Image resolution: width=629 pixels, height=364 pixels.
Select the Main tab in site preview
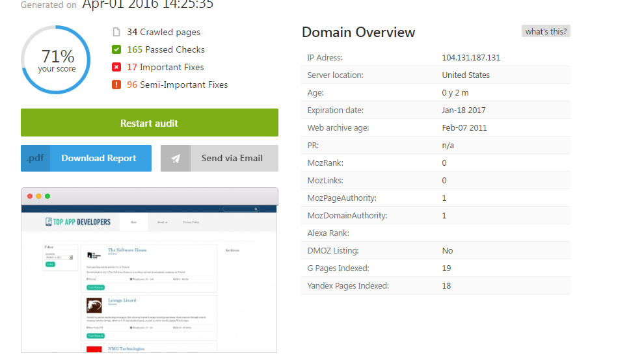click(134, 222)
